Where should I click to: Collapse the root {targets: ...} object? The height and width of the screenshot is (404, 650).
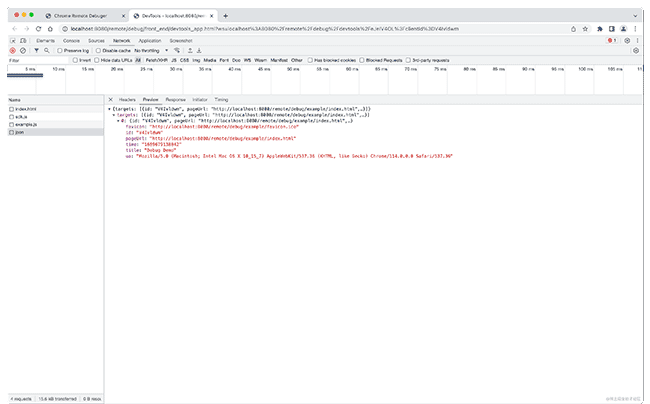[x=109, y=109]
